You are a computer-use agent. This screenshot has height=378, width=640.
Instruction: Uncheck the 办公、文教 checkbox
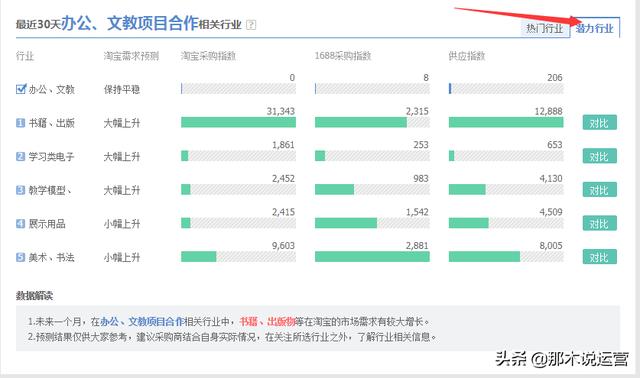tap(21, 89)
